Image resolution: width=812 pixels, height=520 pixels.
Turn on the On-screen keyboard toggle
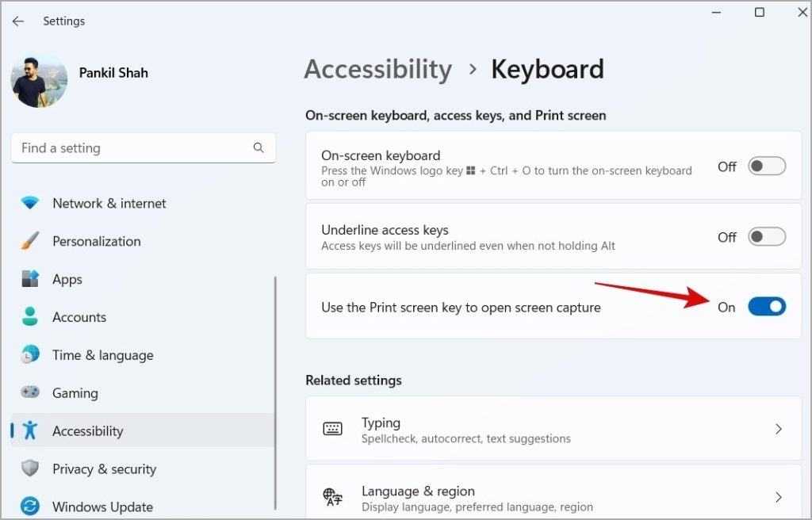tap(767, 166)
